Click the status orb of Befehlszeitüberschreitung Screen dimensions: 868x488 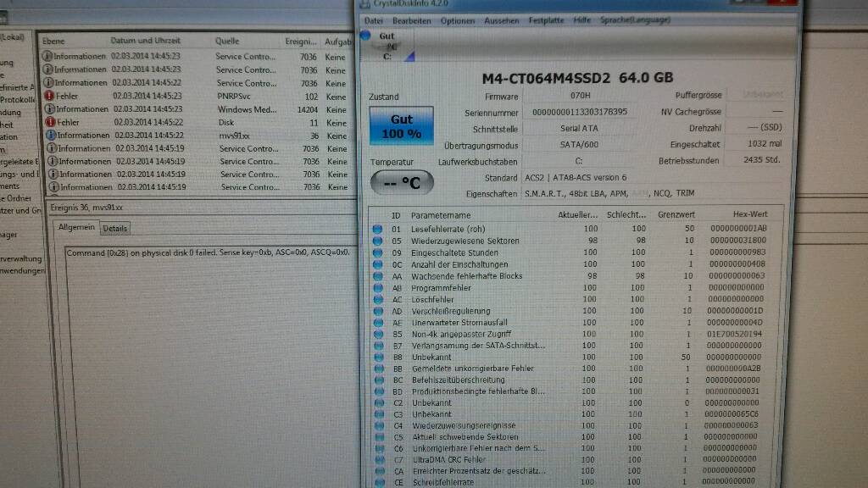[x=379, y=380]
